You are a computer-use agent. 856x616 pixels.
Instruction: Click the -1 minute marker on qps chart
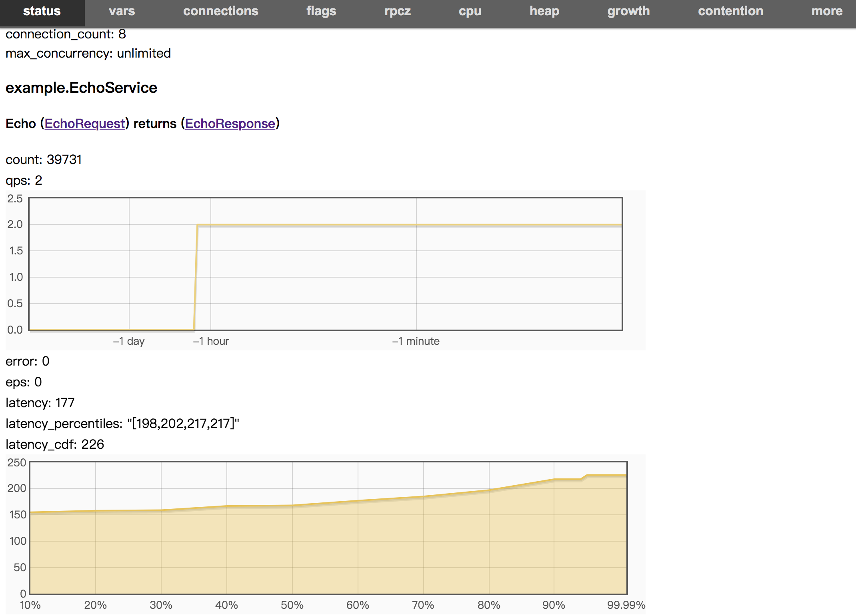416,341
